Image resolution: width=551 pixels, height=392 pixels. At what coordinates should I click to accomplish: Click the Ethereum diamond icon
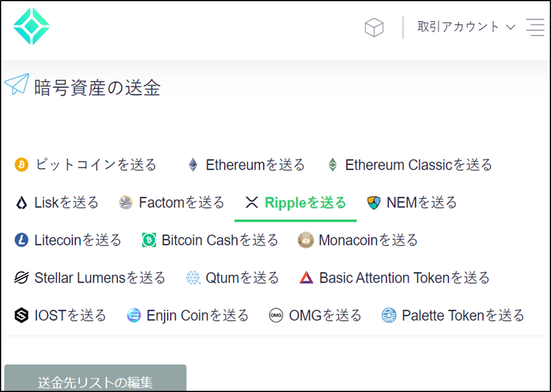[x=193, y=165]
